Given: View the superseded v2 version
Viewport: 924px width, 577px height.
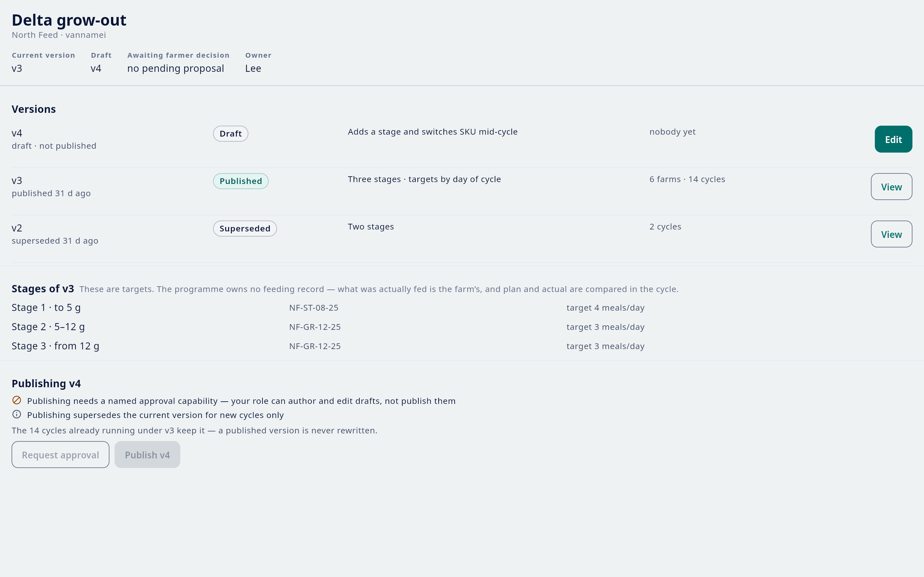Looking at the screenshot, I should pyautogui.click(x=891, y=234).
